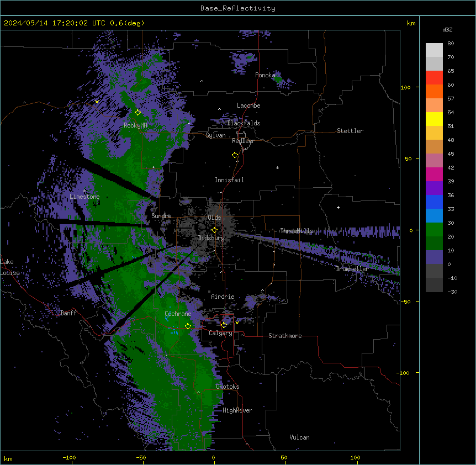Click the Didsbury label
Viewport: 476px width, 465px height.
(211, 238)
